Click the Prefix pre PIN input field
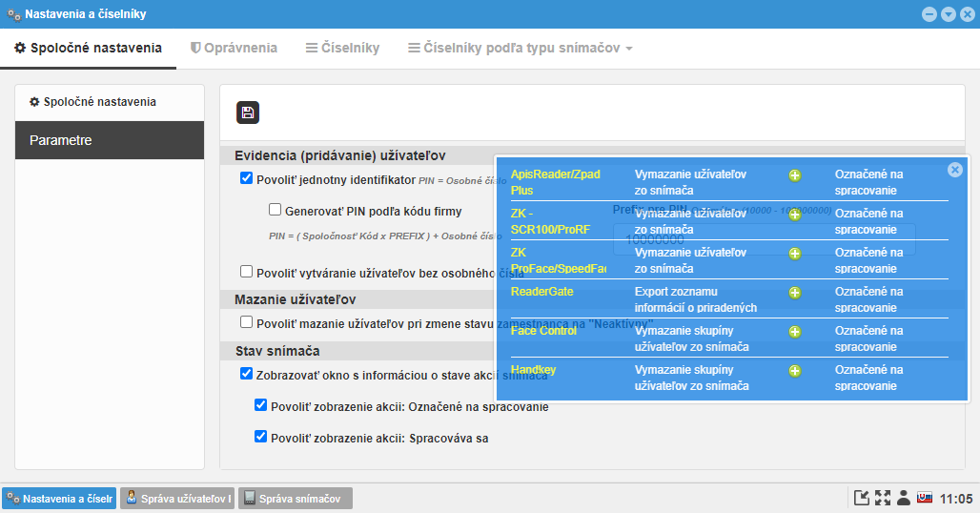The height and width of the screenshot is (513, 980). 764,240
